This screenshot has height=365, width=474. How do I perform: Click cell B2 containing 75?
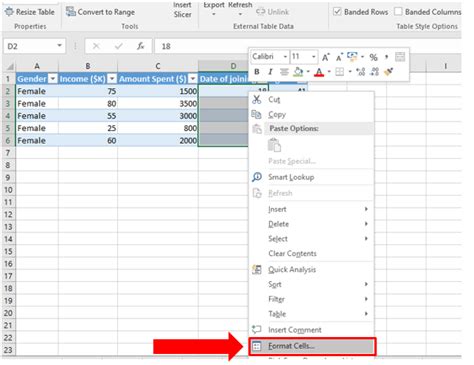coord(88,91)
